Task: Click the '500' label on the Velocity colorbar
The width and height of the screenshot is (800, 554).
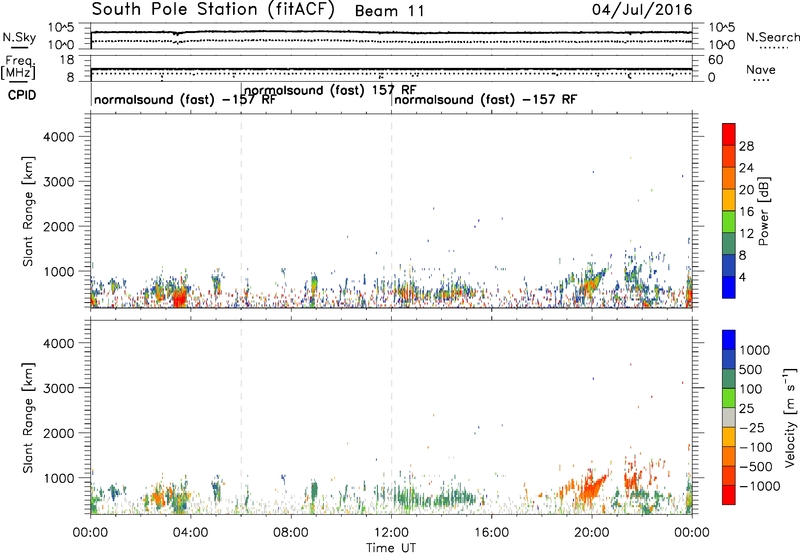Action: tap(751, 369)
